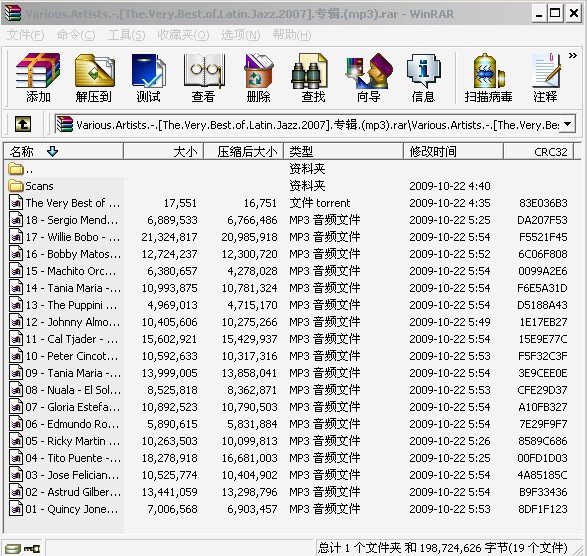Open the 收藏夹(O) menu
Image resolution: width=587 pixels, height=556 pixels.
click(x=183, y=35)
